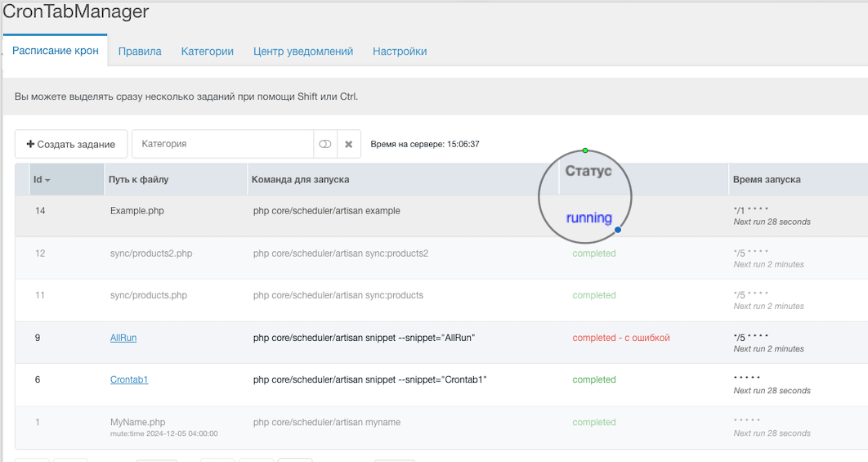
Task: Click the server time 15:06:37 text
Action: coord(424,144)
